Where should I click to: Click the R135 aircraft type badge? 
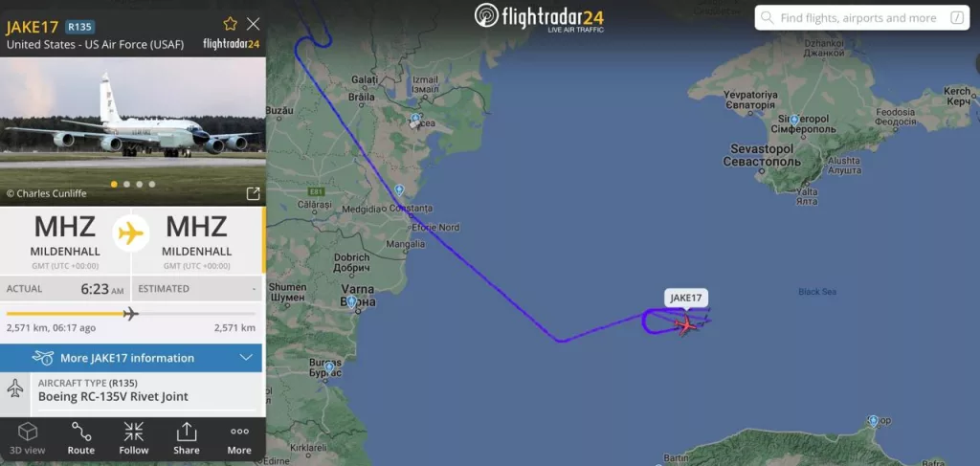(x=80, y=27)
